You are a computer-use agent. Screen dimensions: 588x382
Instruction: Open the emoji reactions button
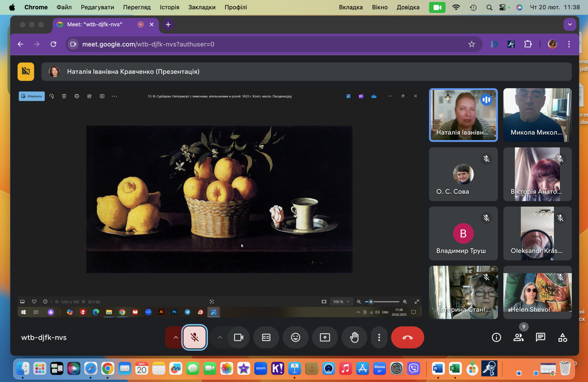(x=295, y=337)
